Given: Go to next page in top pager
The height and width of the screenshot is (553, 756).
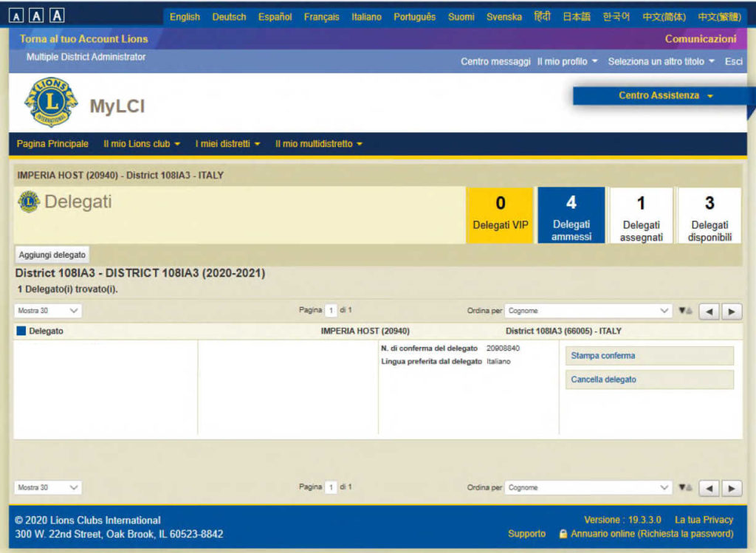Looking at the screenshot, I should coord(732,312).
